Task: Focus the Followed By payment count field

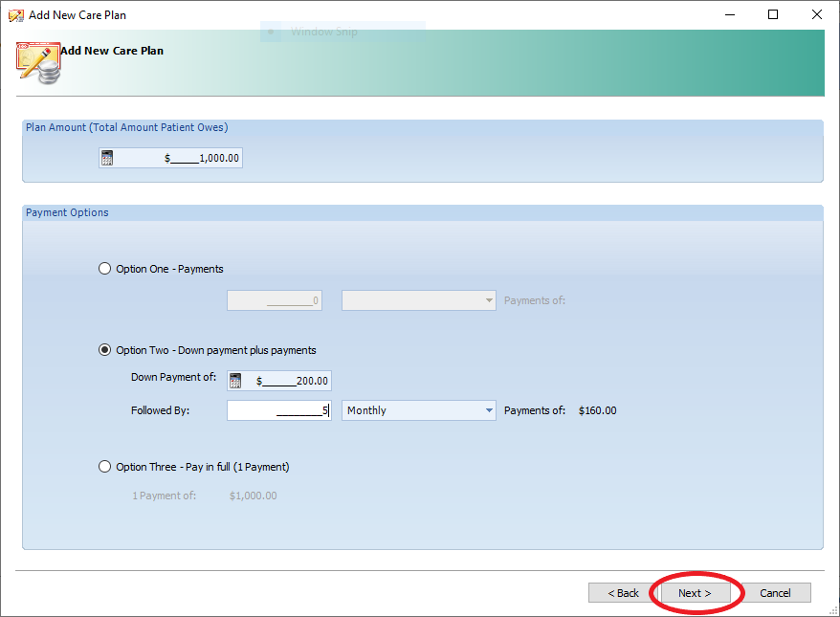Action: 278,410
